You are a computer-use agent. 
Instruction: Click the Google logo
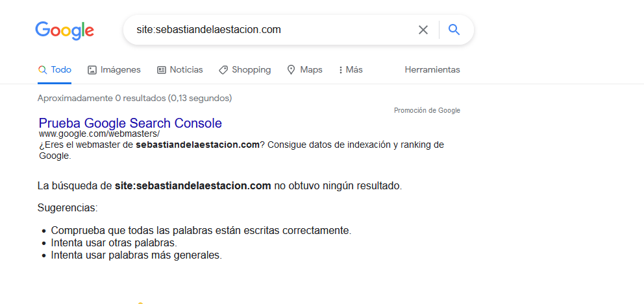click(64, 30)
